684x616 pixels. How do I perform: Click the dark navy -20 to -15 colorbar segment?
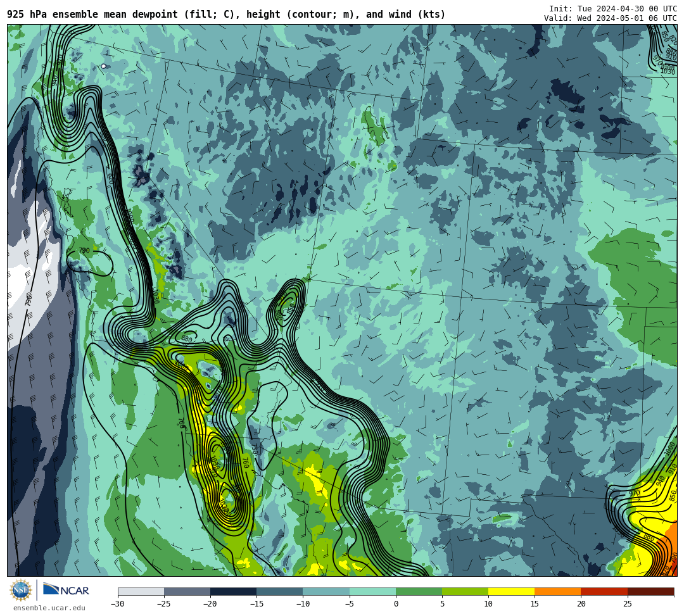pos(233,591)
